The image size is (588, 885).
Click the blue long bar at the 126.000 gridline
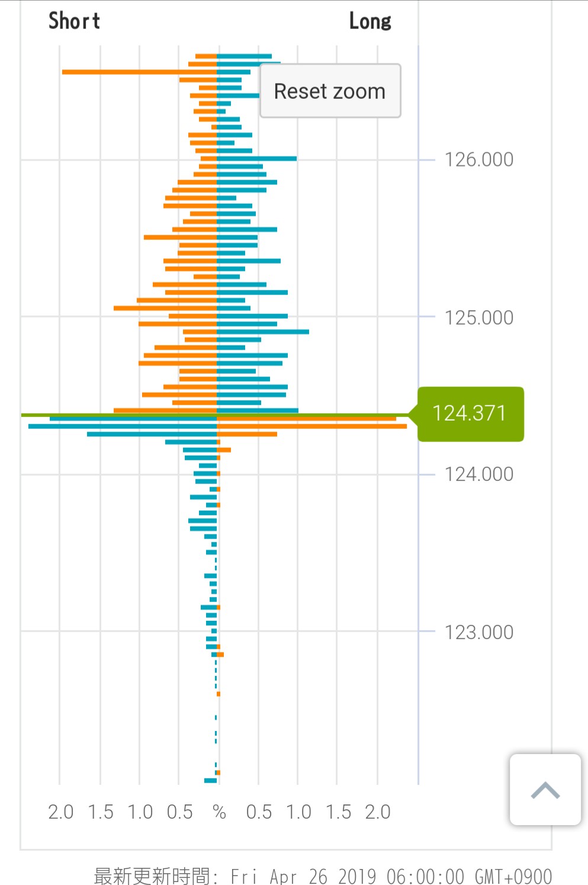256,159
